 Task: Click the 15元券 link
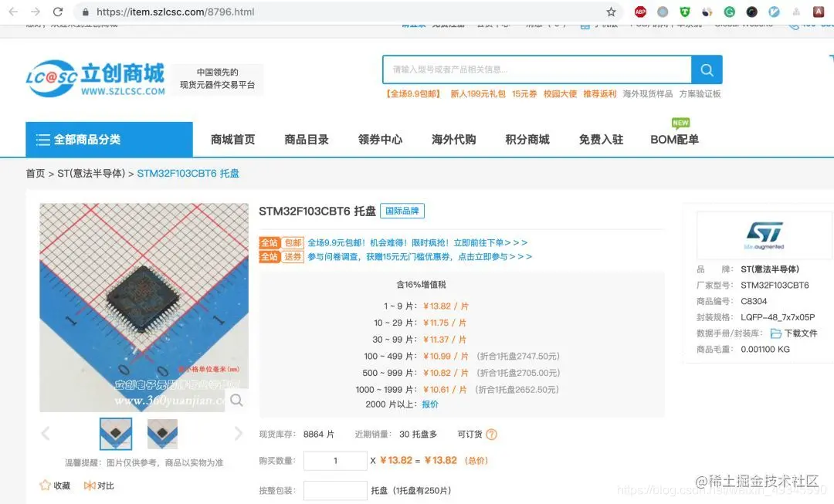pos(524,93)
